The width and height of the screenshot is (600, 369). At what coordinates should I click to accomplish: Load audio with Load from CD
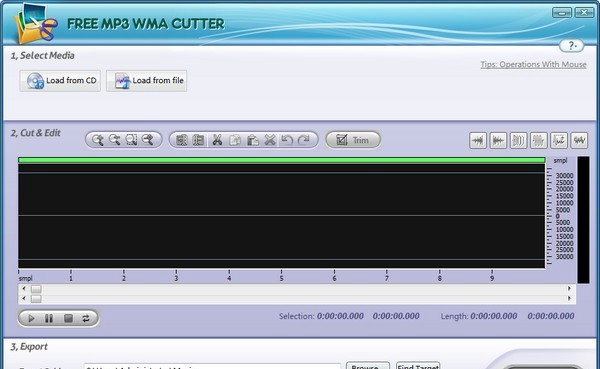click(60, 81)
